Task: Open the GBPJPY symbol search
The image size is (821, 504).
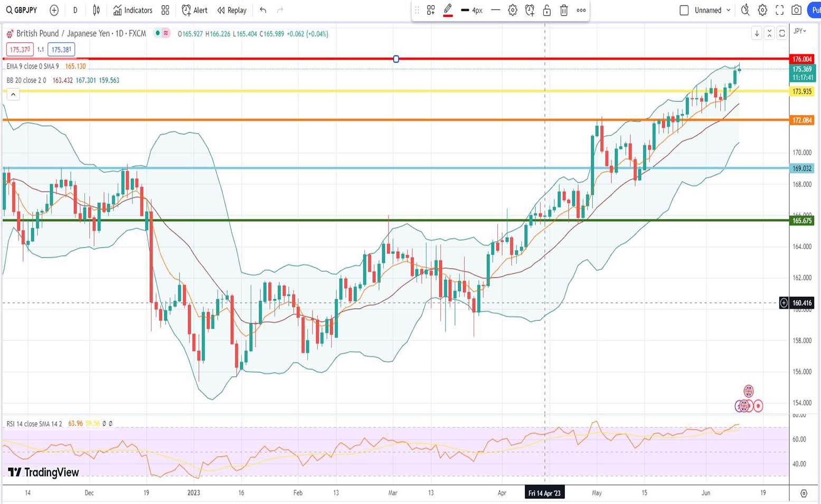Action: (22, 10)
